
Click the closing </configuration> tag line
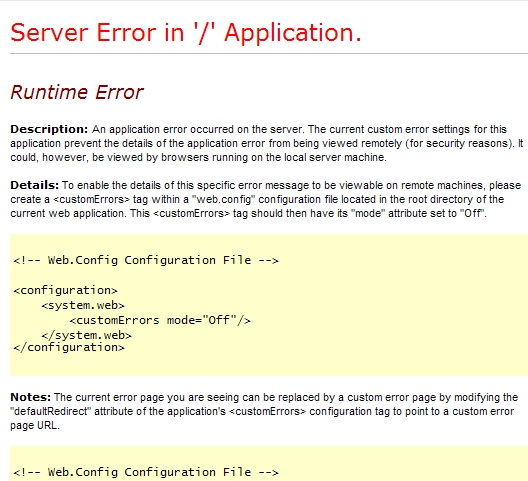point(69,347)
